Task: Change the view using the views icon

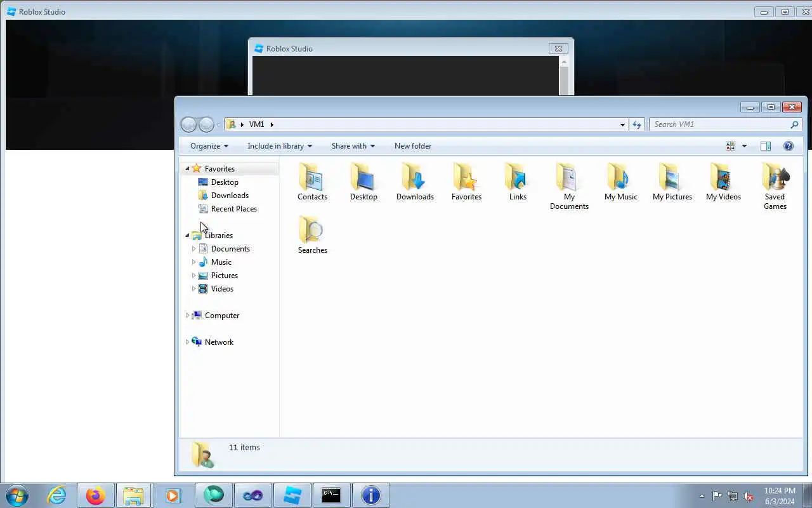Action: pos(731,146)
